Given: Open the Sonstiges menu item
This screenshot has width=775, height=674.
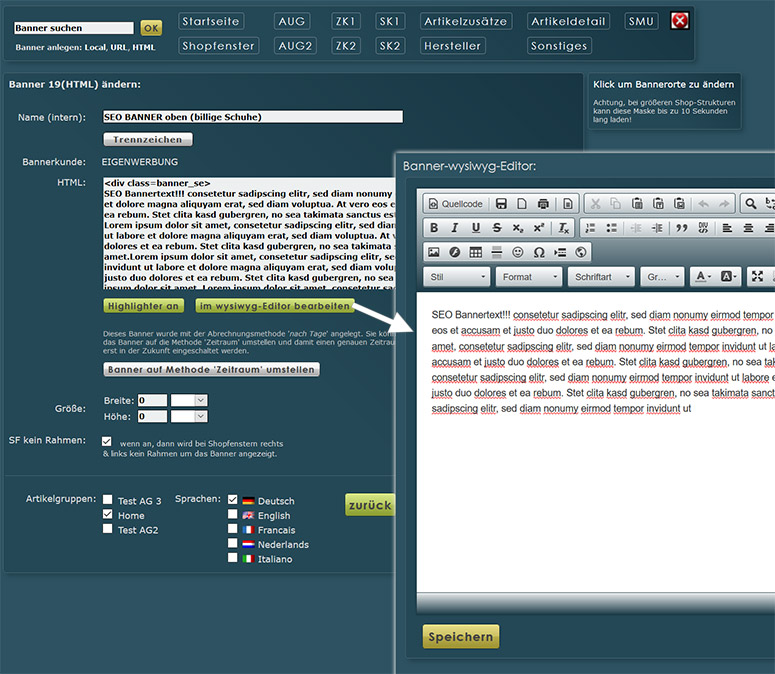Looking at the screenshot, I should (559, 46).
